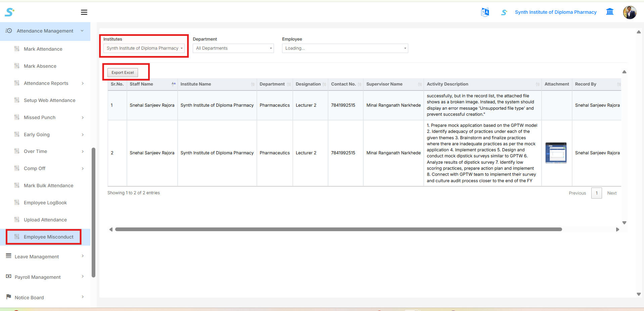Expand the Over Time submenu arrow
Viewport: 644px width, 311px height.
[83, 151]
